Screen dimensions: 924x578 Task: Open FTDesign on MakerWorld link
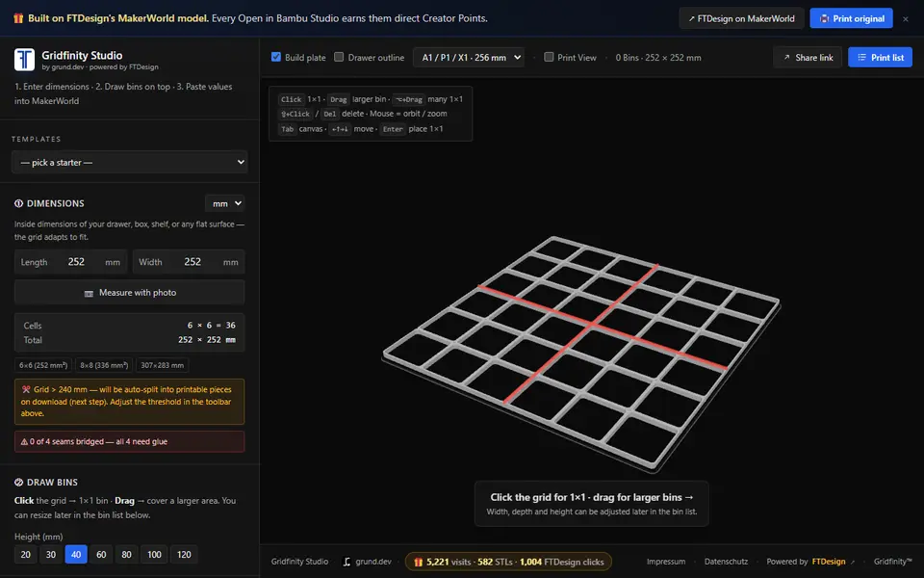[x=741, y=18]
